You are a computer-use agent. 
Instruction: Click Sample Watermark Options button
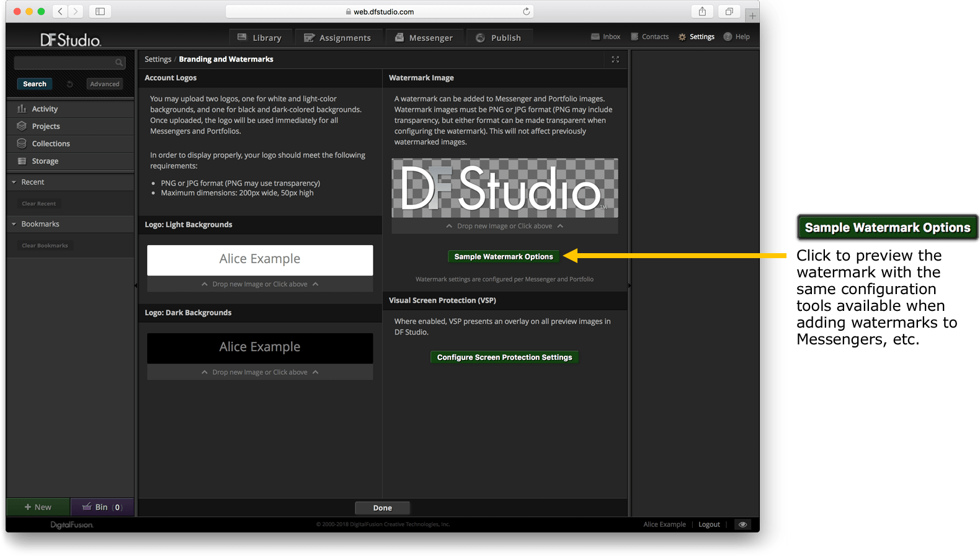(504, 256)
